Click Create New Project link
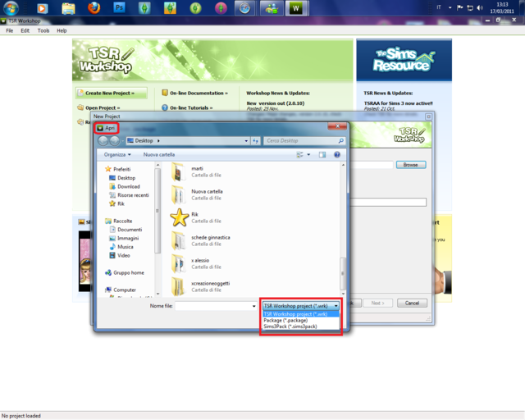 click(112, 94)
